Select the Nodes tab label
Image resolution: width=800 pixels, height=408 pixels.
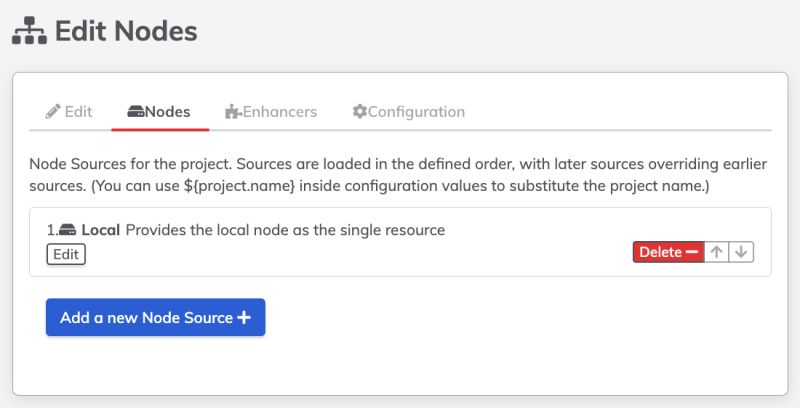(x=167, y=112)
